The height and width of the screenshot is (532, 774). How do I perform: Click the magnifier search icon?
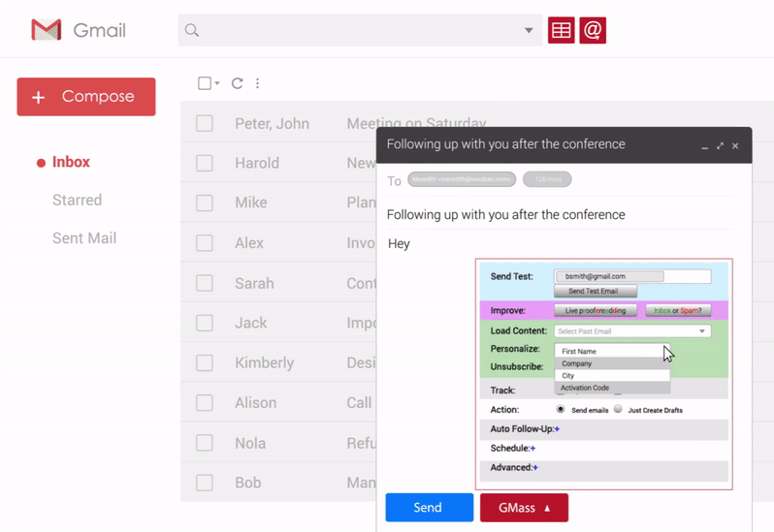point(192,30)
